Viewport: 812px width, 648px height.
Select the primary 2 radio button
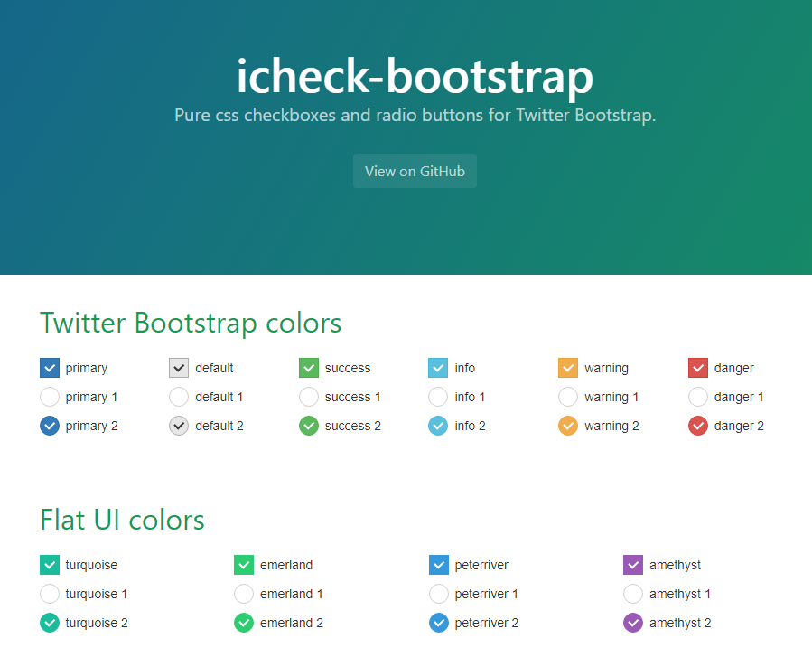[x=50, y=426]
